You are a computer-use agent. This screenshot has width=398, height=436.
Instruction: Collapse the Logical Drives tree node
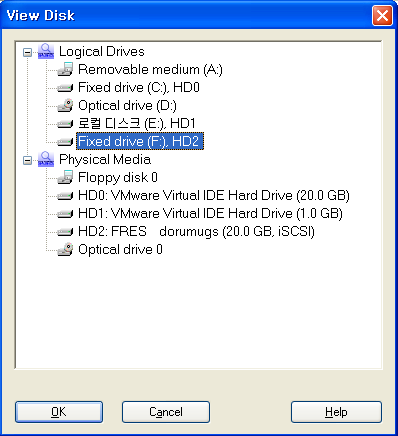pyautogui.click(x=27, y=52)
